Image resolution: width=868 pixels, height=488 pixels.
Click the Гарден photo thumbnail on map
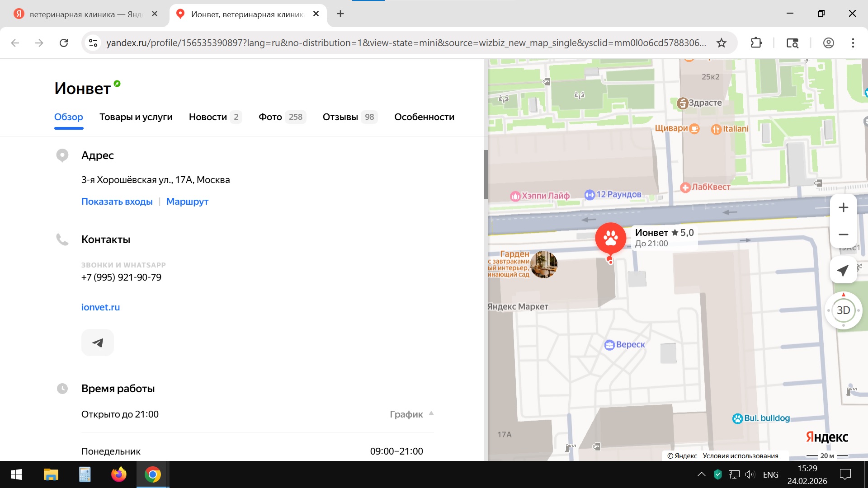pyautogui.click(x=543, y=265)
